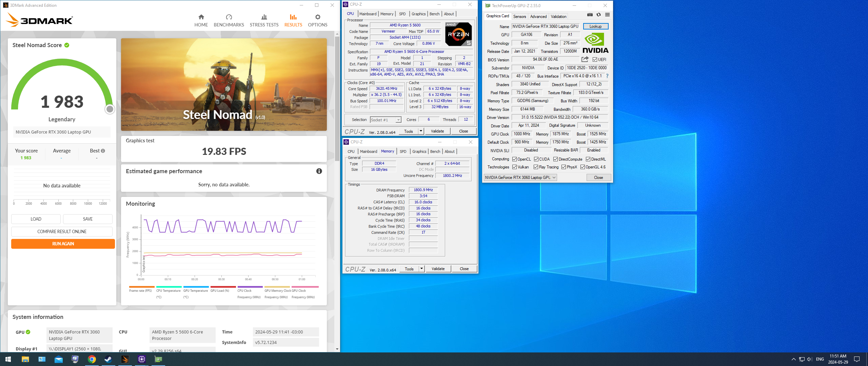Click CPU Clock Frequency legend color

[x=250, y=287]
